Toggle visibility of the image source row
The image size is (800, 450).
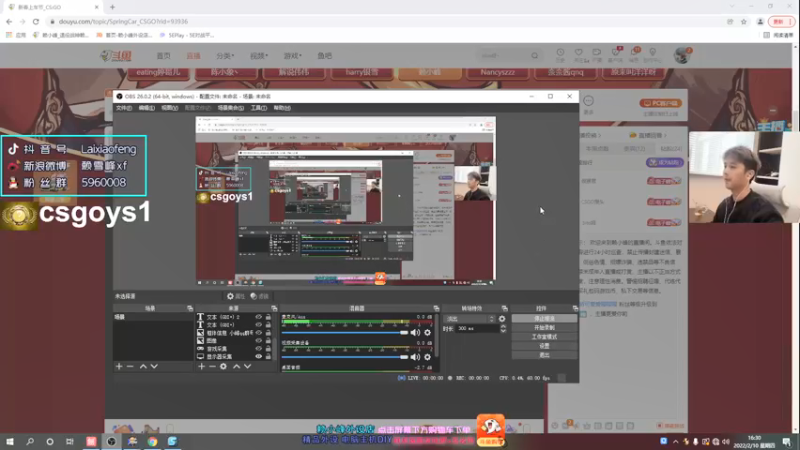pyautogui.click(x=259, y=340)
